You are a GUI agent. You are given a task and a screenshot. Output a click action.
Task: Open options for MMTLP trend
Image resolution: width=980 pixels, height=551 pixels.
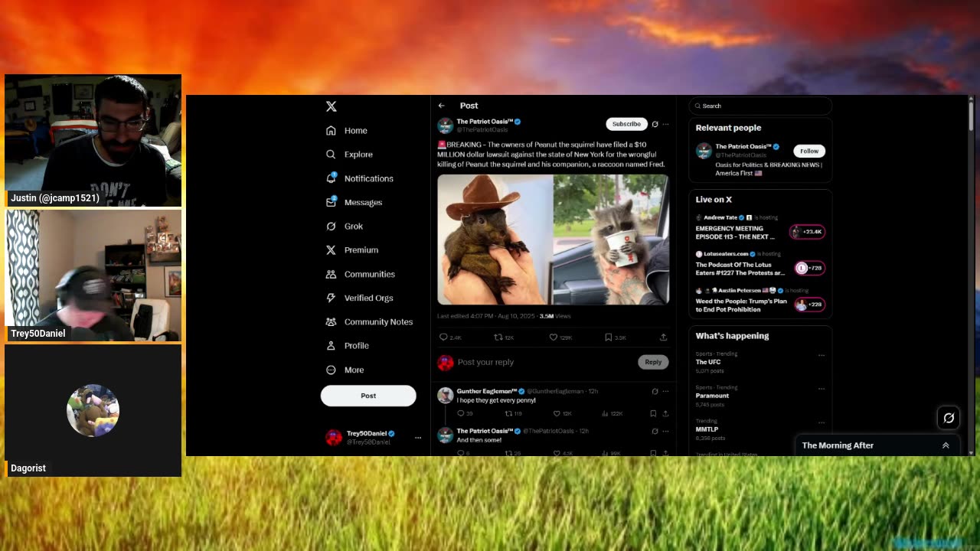click(822, 422)
